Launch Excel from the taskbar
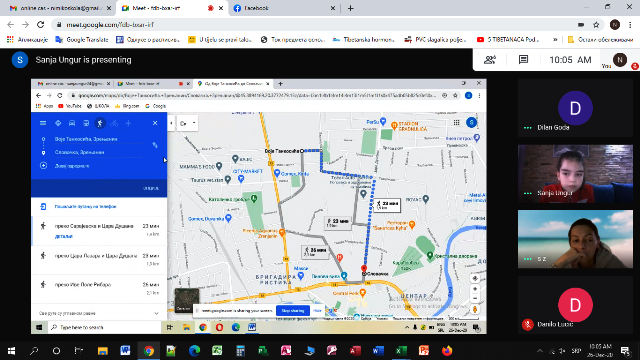This screenshot has height=360, width=640. [x=401, y=351]
